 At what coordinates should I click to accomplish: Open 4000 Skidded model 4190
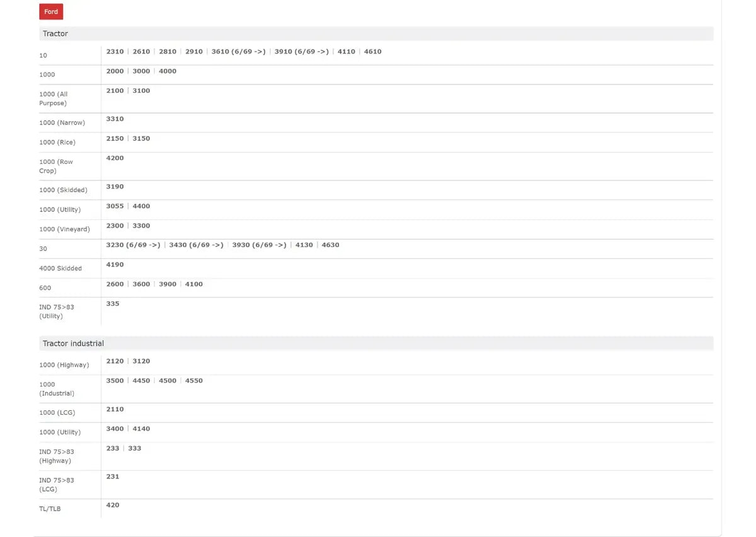115,265
